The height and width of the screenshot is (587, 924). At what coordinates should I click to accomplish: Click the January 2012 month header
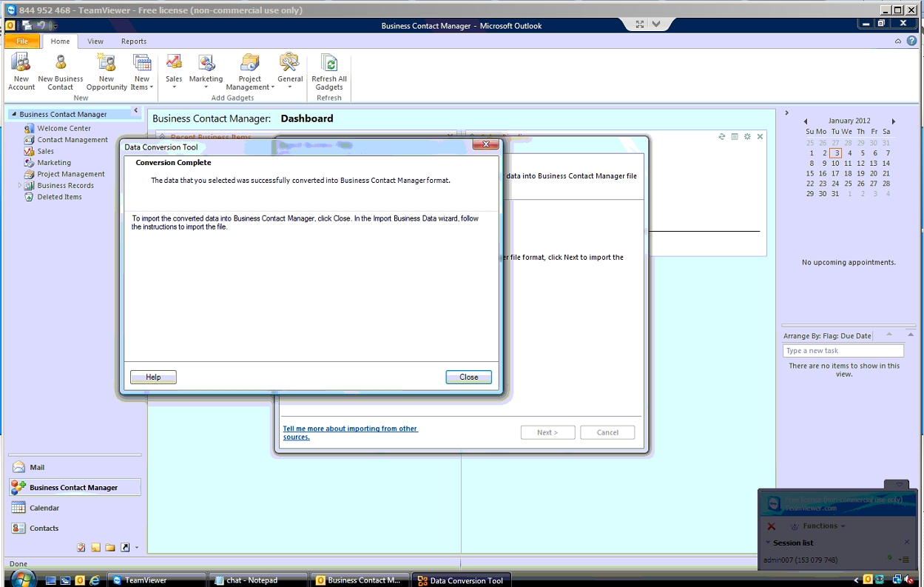click(849, 121)
